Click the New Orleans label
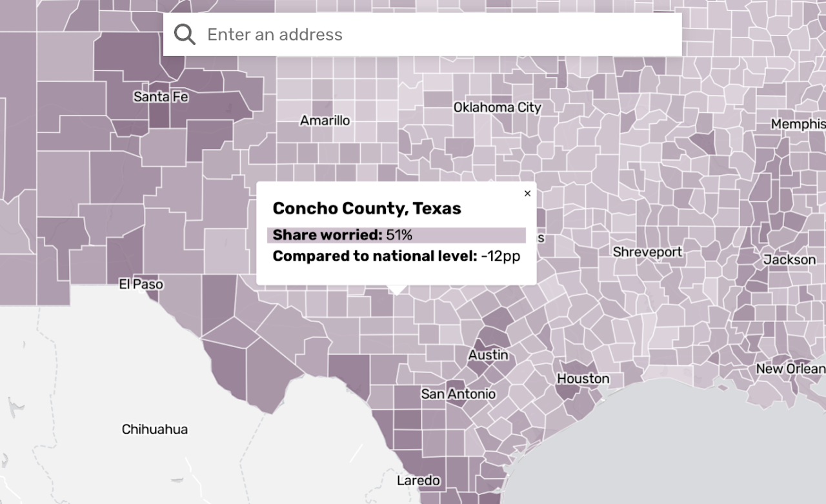 pos(791,368)
